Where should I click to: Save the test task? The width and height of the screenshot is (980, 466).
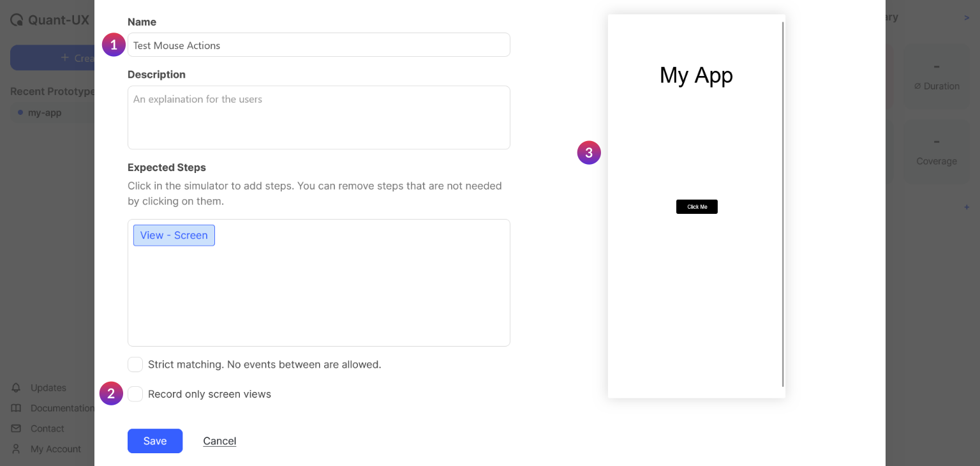(x=155, y=441)
